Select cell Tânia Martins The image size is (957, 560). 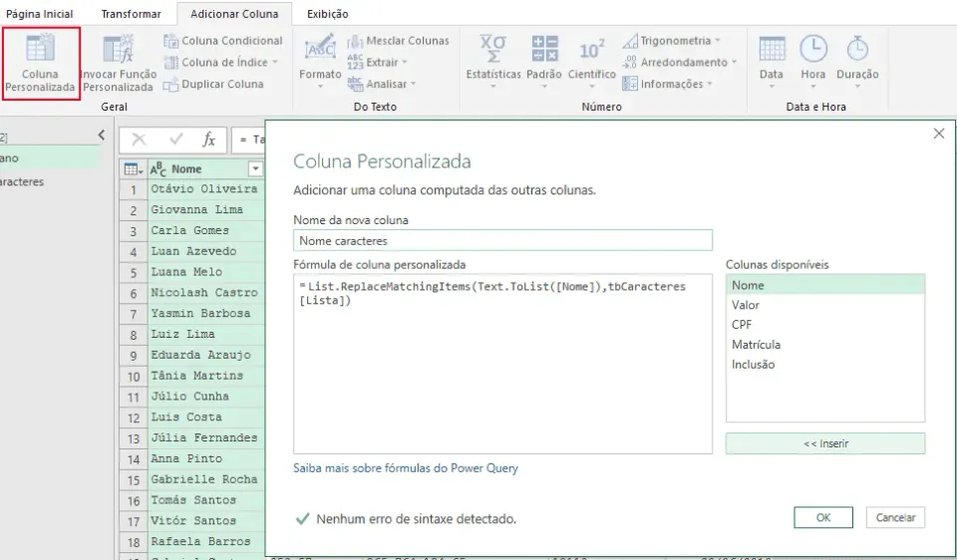point(206,376)
